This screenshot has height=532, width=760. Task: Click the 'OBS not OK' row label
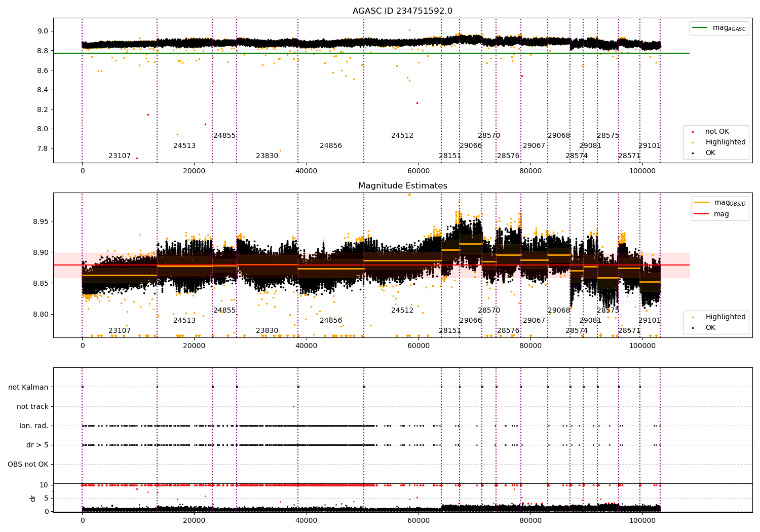click(28, 464)
